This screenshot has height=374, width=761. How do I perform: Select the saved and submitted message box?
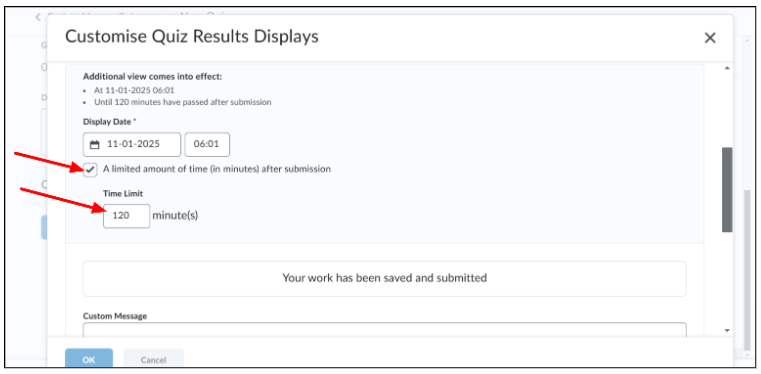(384, 278)
